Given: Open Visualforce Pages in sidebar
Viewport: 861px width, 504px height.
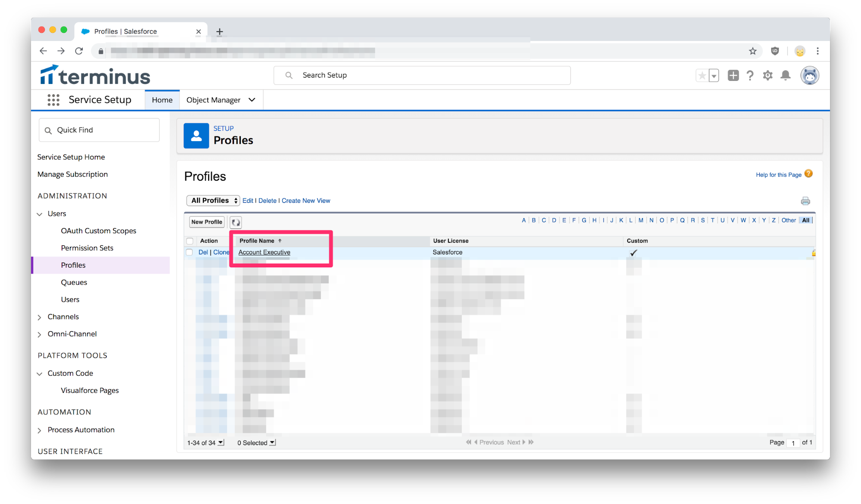Looking at the screenshot, I should coord(90,390).
